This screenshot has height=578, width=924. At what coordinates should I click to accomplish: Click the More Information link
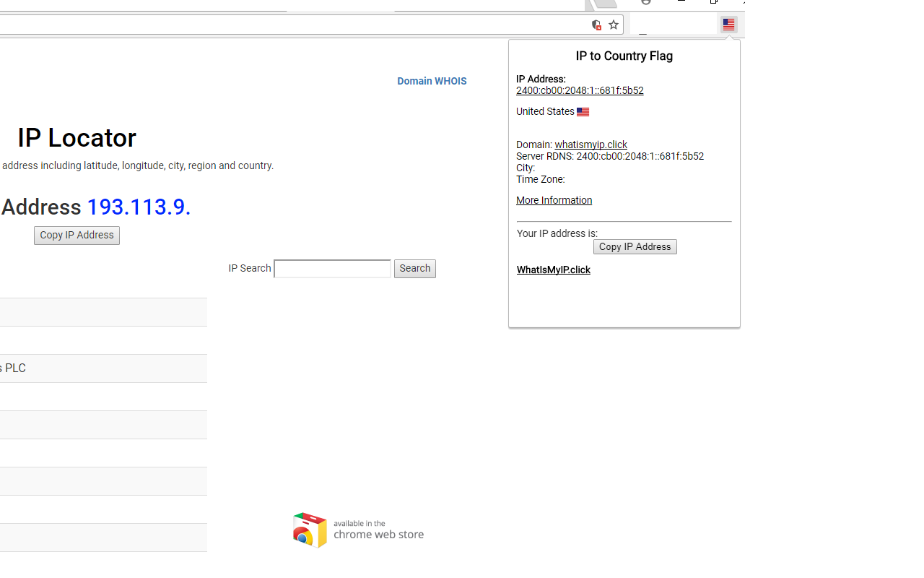[x=554, y=200]
